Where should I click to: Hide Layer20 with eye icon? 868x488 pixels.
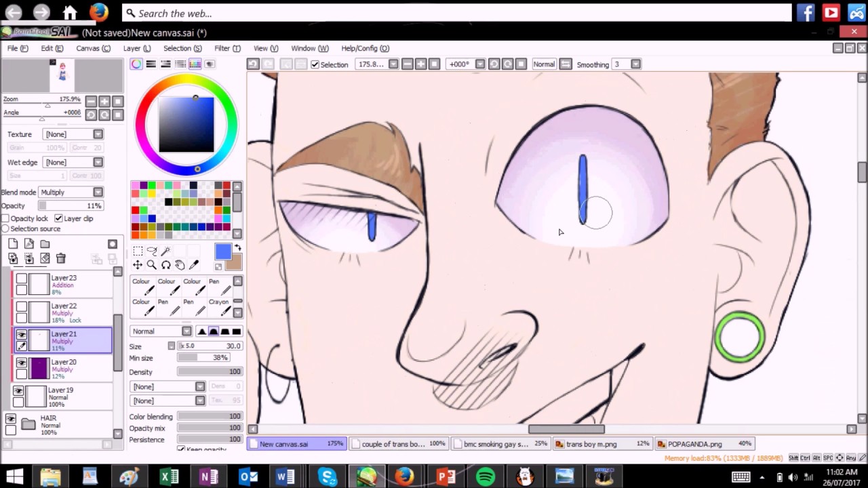coord(22,363)
